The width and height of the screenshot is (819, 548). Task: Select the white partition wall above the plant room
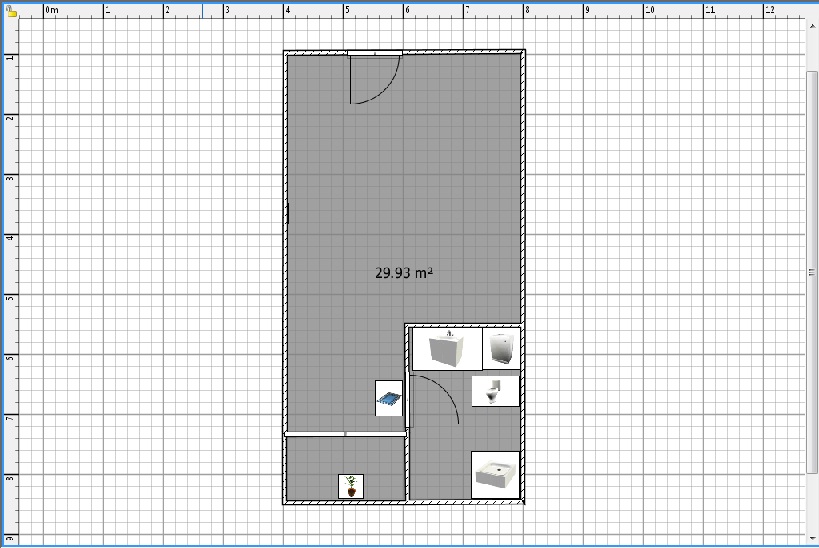345,434
